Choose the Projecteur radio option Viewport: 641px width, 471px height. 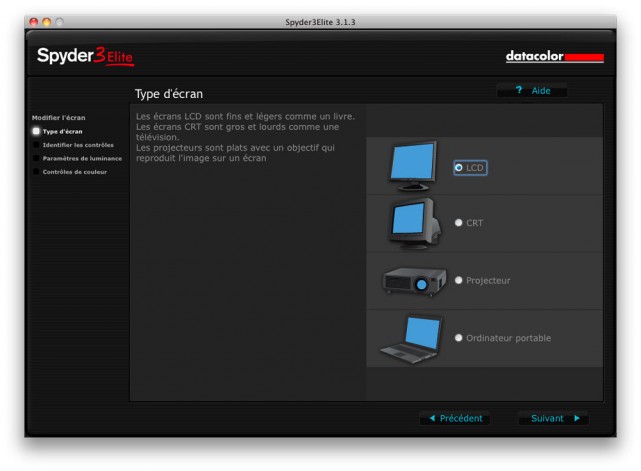(459, 280)
